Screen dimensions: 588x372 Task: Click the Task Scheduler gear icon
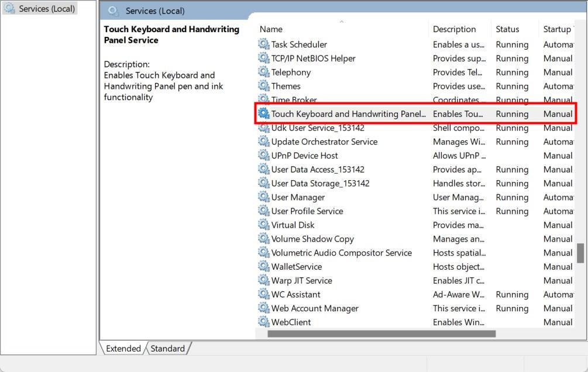[264, 44]
